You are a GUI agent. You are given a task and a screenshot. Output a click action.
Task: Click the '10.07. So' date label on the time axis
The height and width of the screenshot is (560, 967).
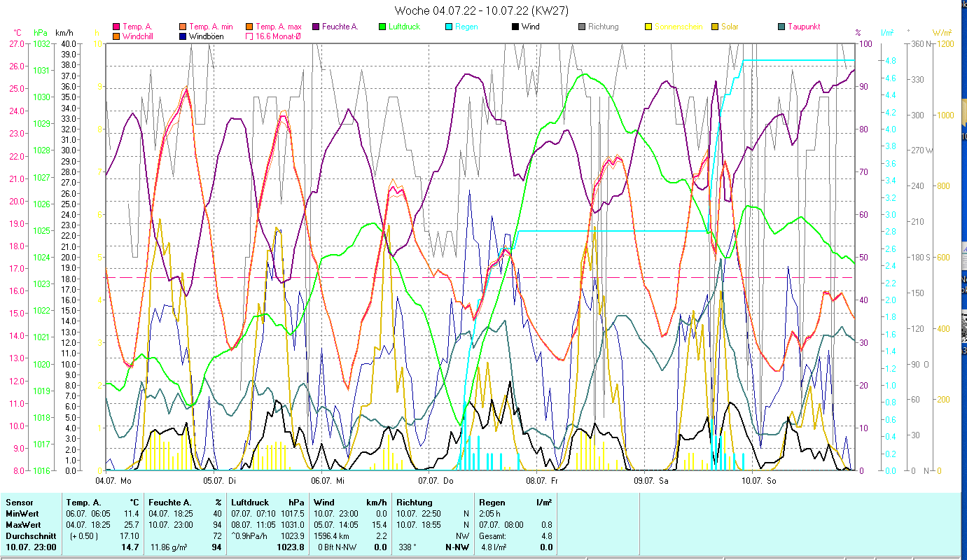pos(759,481)
